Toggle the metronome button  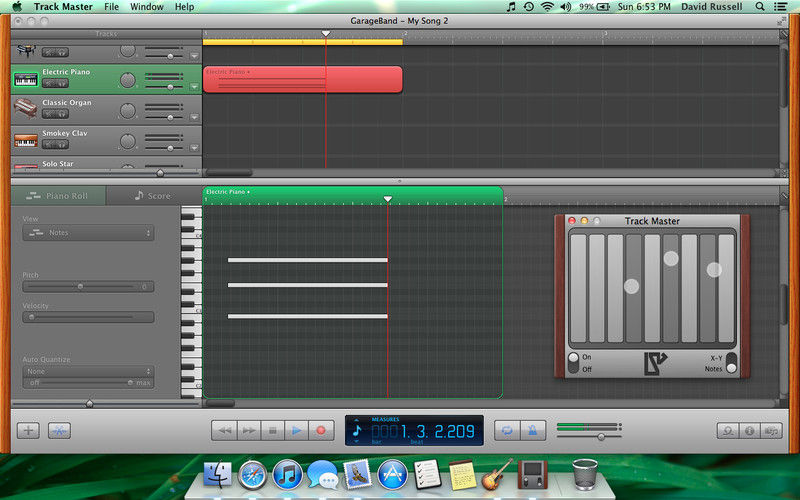point(533,431)
